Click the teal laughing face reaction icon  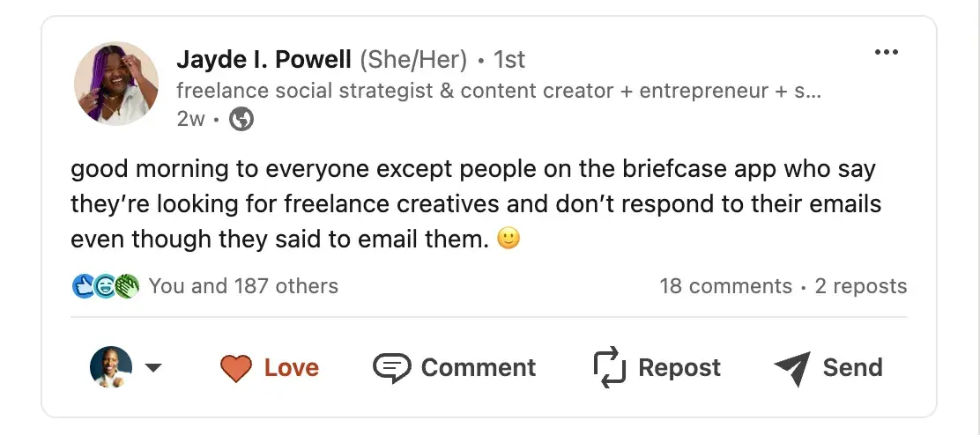106,286
